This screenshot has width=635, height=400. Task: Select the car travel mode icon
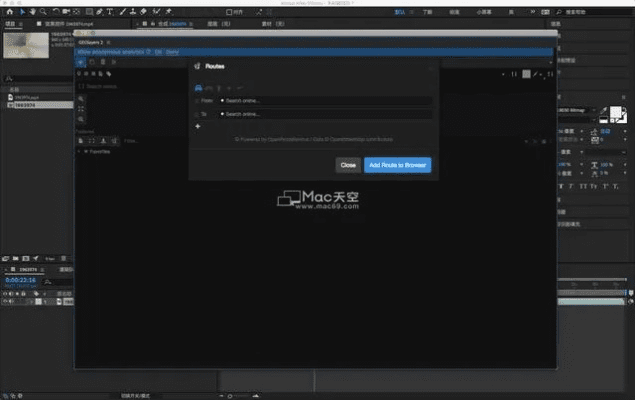[197, 88]
